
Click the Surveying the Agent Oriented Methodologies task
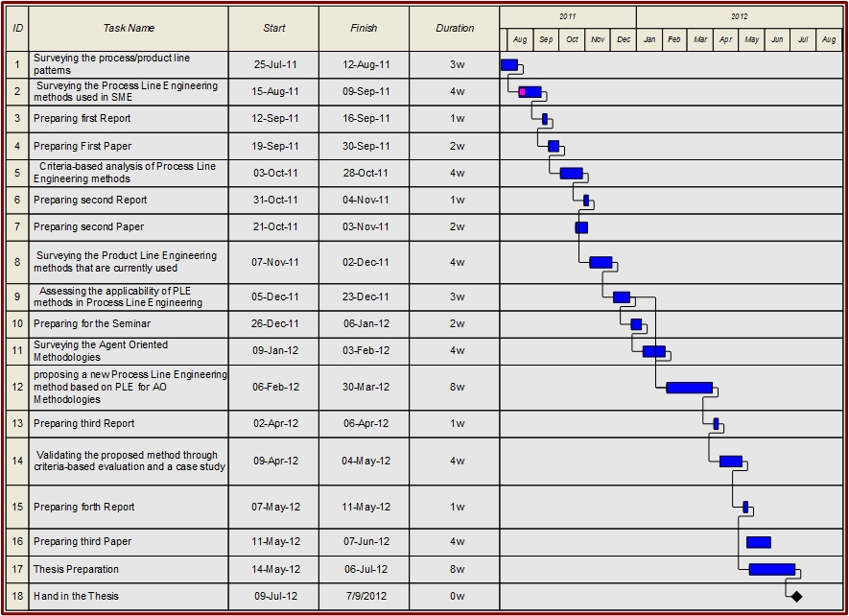[x=100, y=351]
